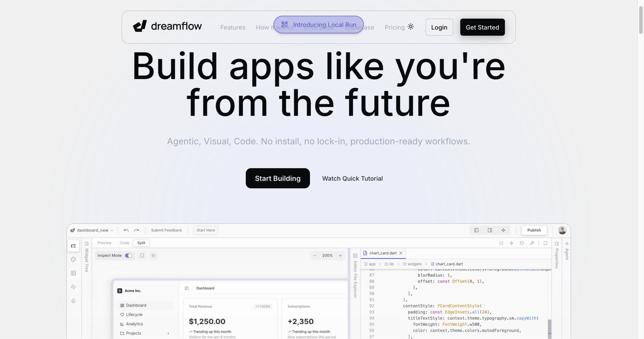
Task: Collapse the Widget Tree panel toggle icon
Action: (x=87, y=243)
